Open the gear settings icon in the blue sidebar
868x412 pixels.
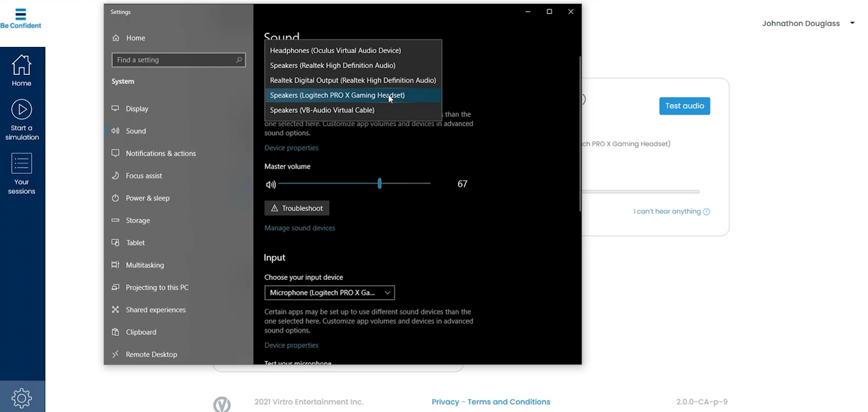22,398
